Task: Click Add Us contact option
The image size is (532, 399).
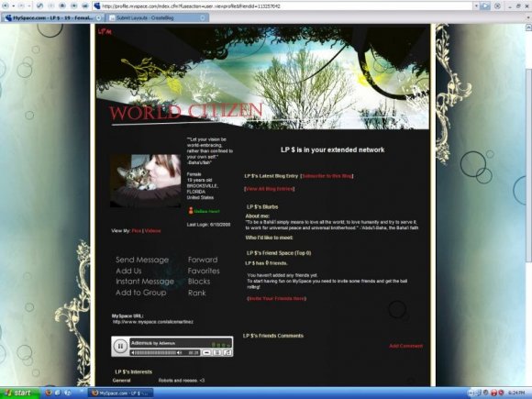Action: [x=128, y=271]
